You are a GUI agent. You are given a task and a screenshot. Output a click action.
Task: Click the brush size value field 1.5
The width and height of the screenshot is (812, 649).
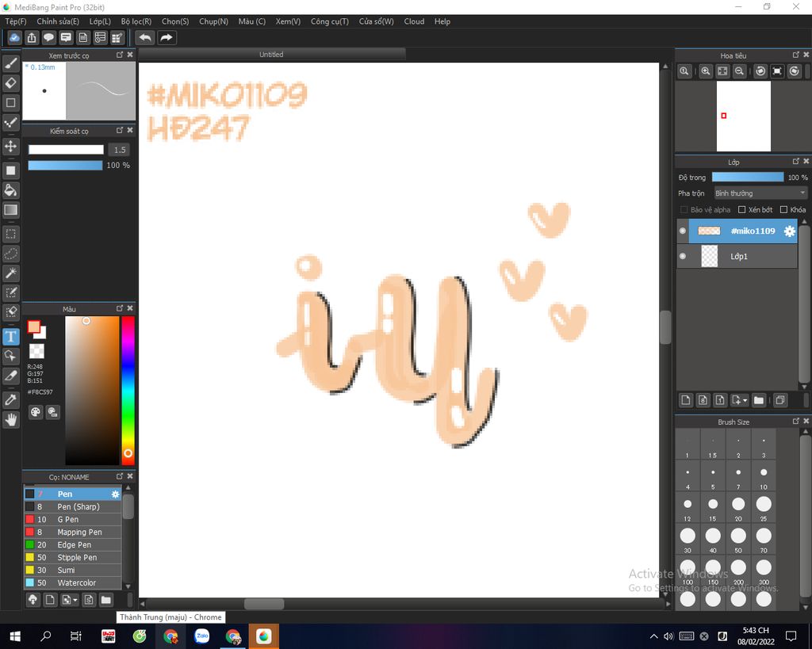pyautogui.click(x=120, y=150)
